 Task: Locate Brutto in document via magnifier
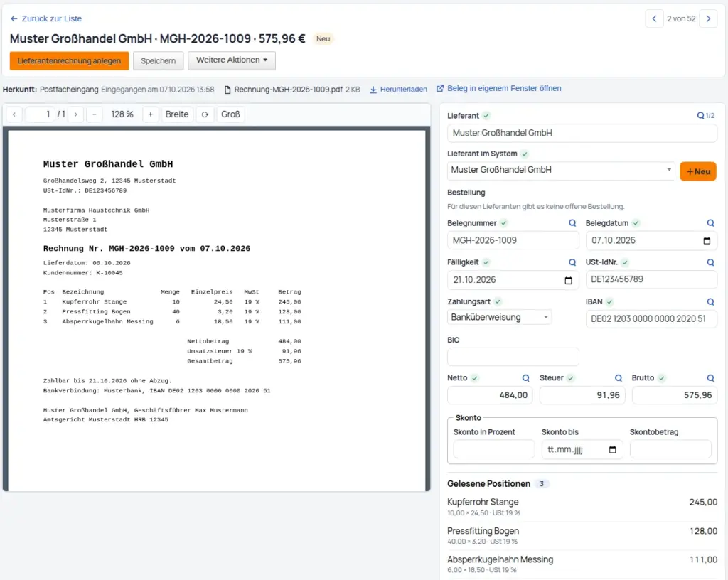(710, 378)
